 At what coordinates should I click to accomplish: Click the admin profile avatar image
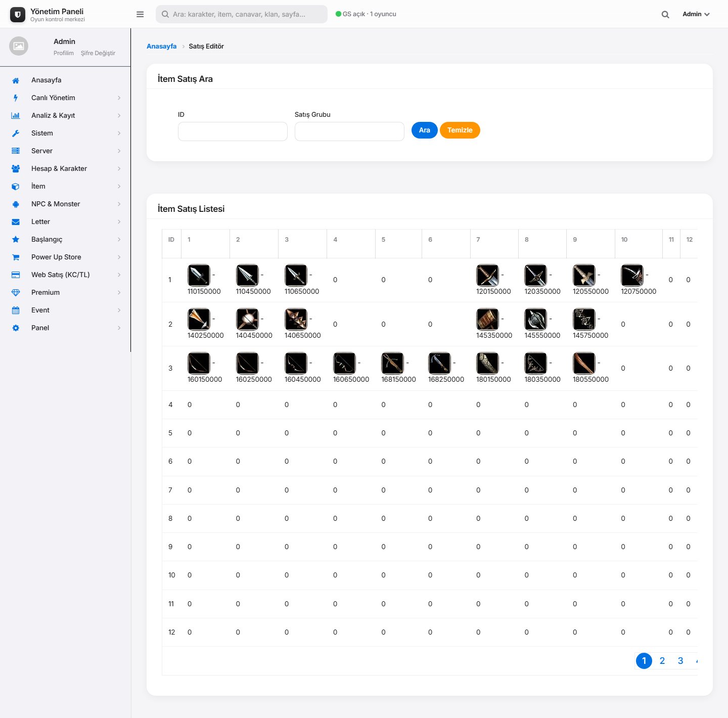(19, 46)
